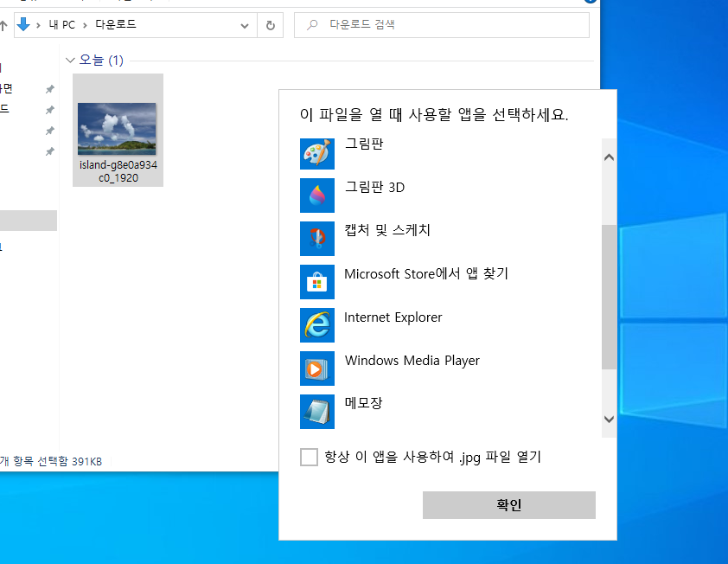Click the blue download arrow in address bar
This screenshot has width=728, height=564.
coord(23,24)
